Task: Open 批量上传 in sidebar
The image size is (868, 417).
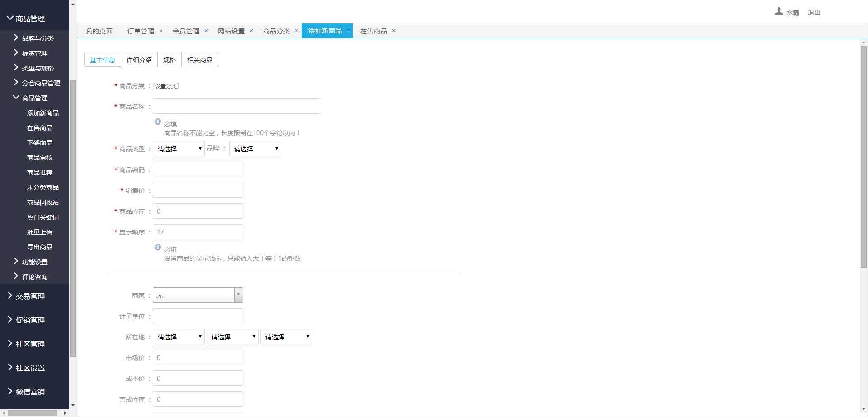Action: point(40,232)
